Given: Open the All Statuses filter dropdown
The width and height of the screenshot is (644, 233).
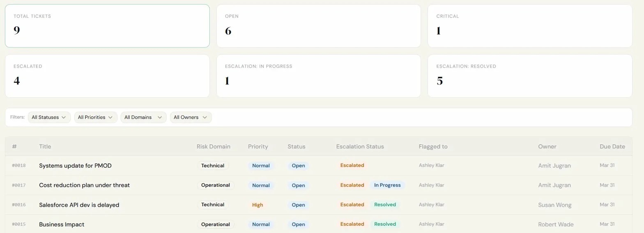Looking at the screenshot, I should [x=49, y=117].
